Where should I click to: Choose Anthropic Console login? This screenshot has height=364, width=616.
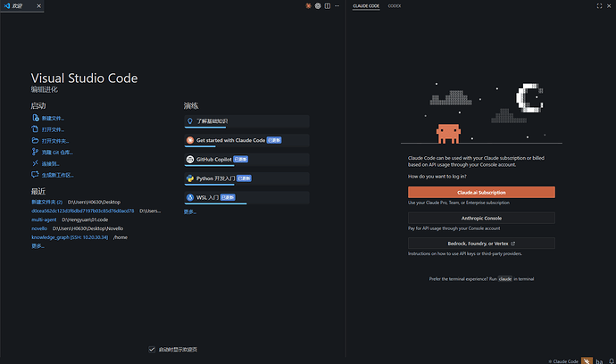481,218
